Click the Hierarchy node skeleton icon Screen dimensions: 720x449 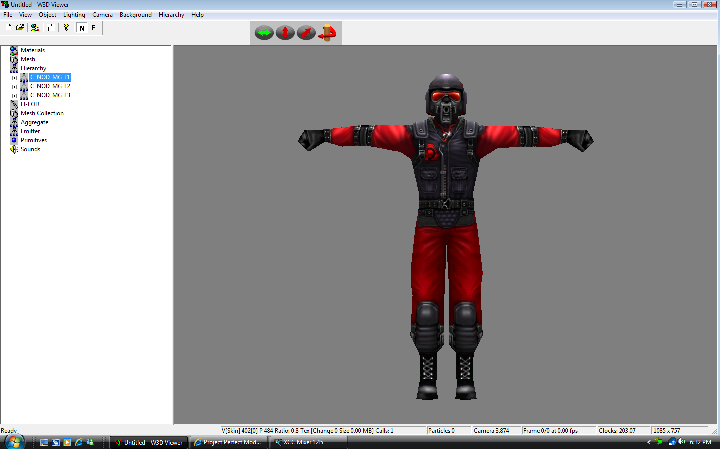[x=14, y=68]
